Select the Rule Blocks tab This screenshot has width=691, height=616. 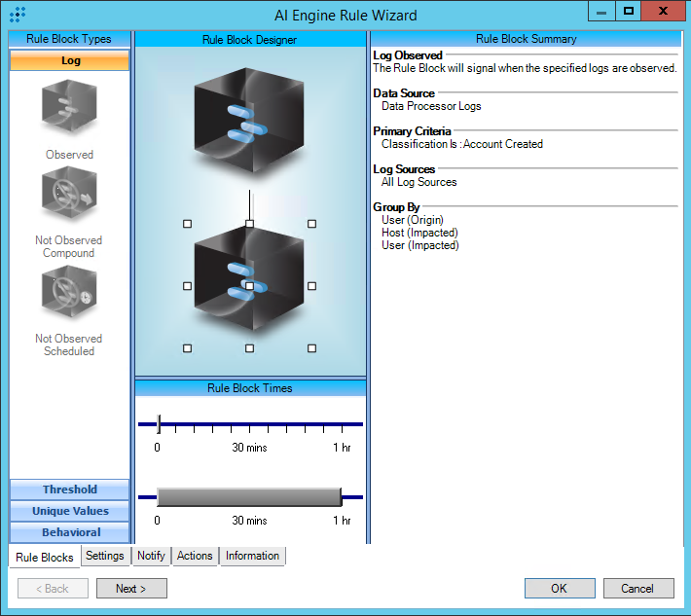pyautogui.click(x=44, y=557)
